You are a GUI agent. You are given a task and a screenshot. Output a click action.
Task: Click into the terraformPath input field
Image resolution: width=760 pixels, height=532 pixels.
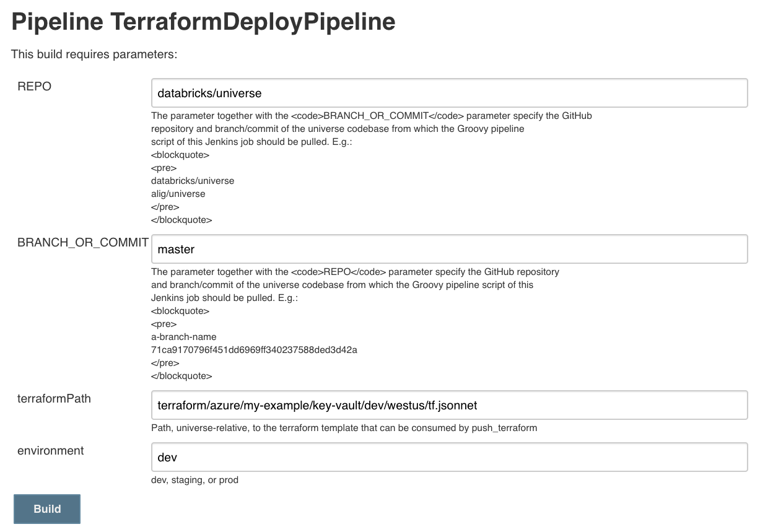click(449, 406)
